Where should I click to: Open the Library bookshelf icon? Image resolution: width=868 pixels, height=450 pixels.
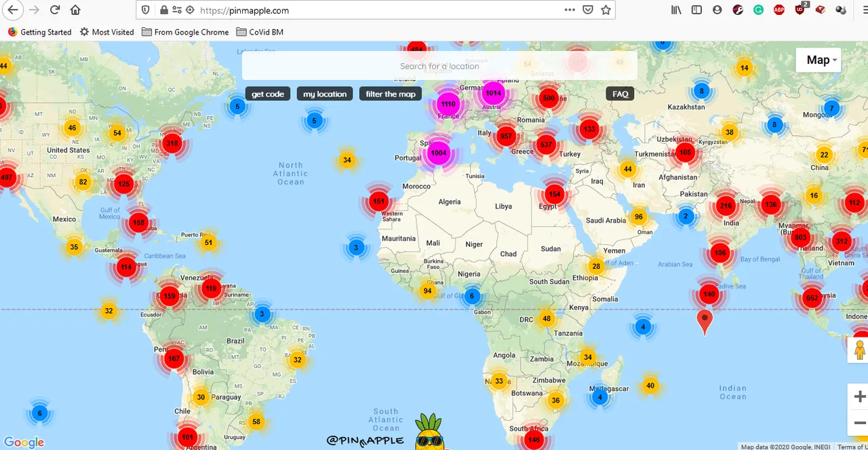(676, 10)
